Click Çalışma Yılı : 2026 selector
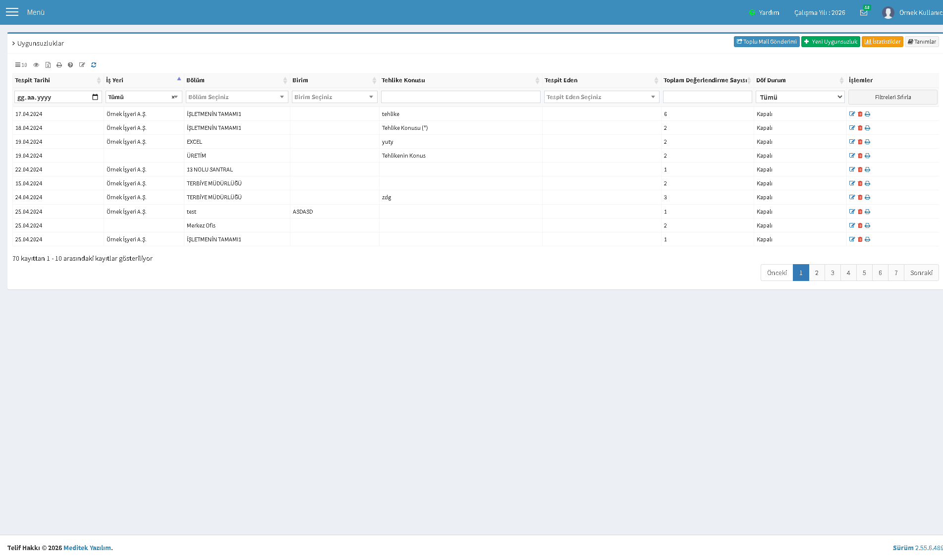The image size is (943, 560). click(820, 12)
